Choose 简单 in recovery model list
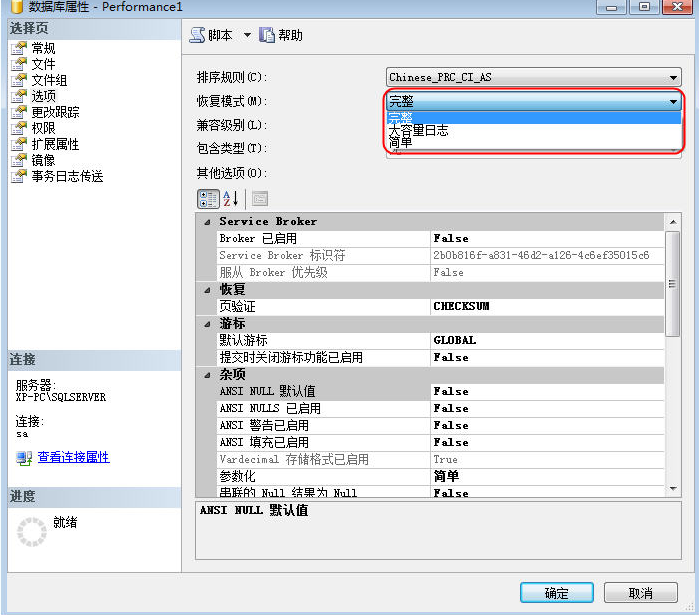 pos(534,142)
